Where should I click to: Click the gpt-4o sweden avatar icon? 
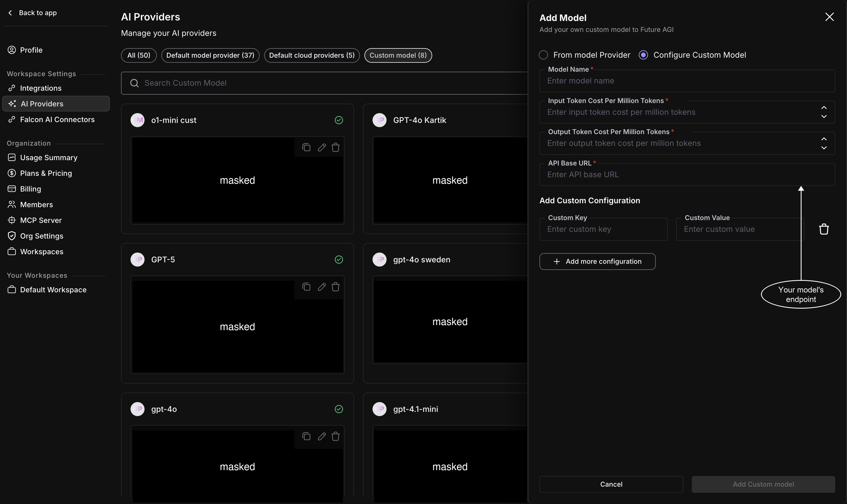pos(379,260)
